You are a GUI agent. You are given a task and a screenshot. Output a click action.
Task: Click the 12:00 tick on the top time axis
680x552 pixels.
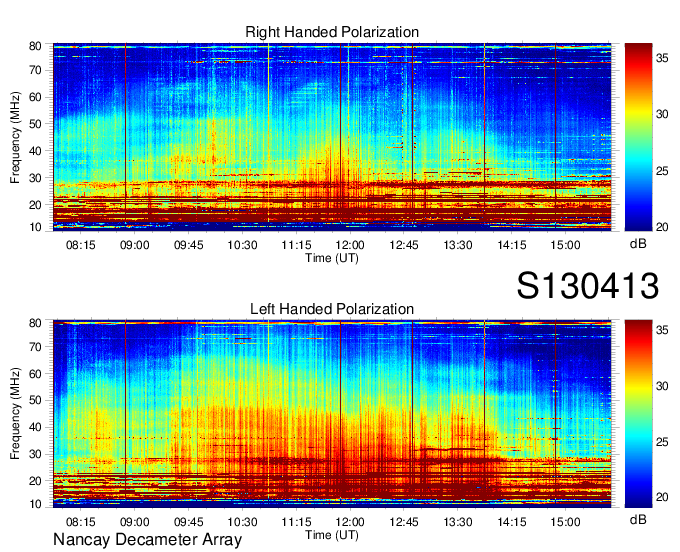(350, 245)
